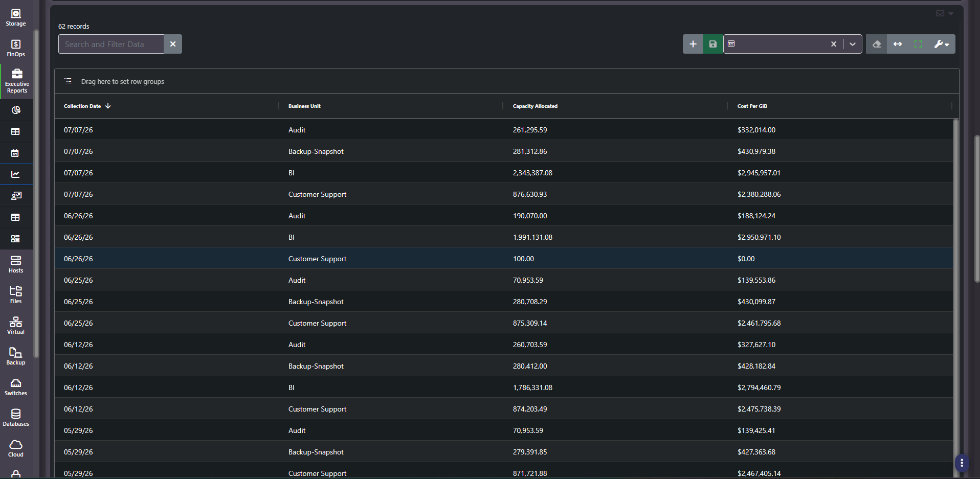This screenshot has height=479, width=980.
Task: Click the autosize columns arrow button
Action: click(898, 44)
